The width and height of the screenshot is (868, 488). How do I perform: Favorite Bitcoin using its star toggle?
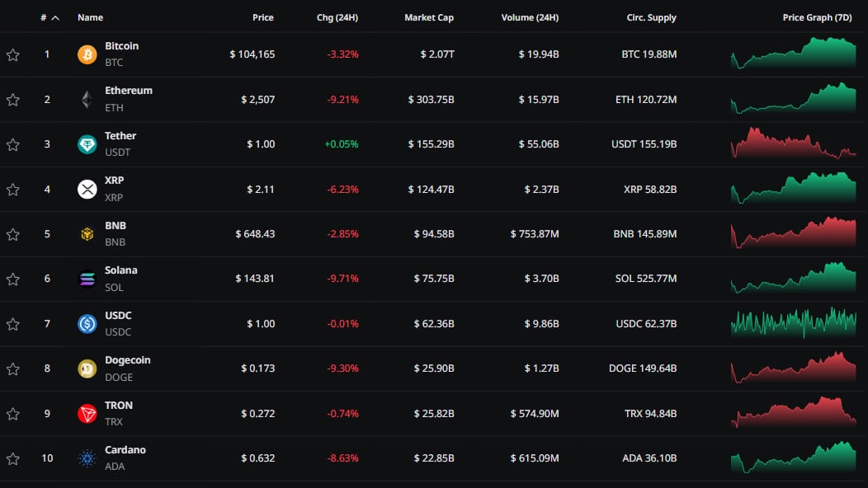13,54
